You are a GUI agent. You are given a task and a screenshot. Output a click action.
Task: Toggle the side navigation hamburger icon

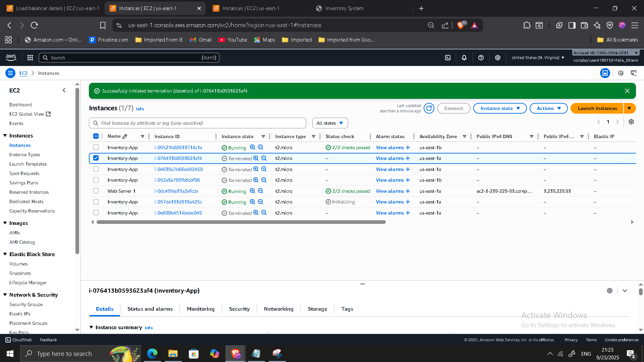tap(10, 73)
